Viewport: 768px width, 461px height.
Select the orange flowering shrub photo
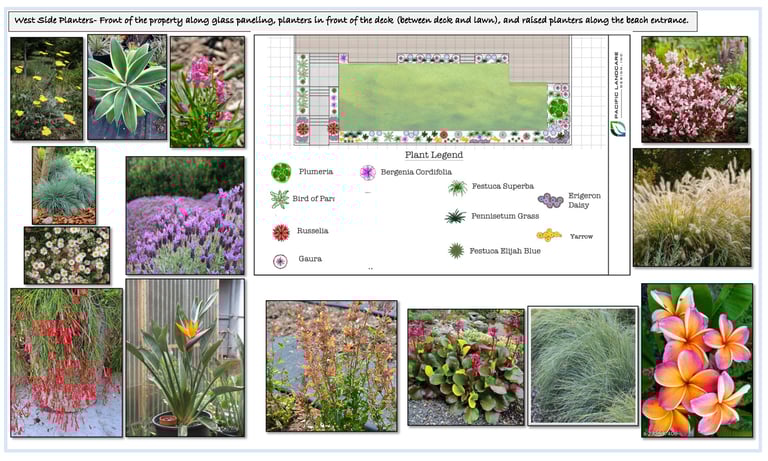[332, 366]
